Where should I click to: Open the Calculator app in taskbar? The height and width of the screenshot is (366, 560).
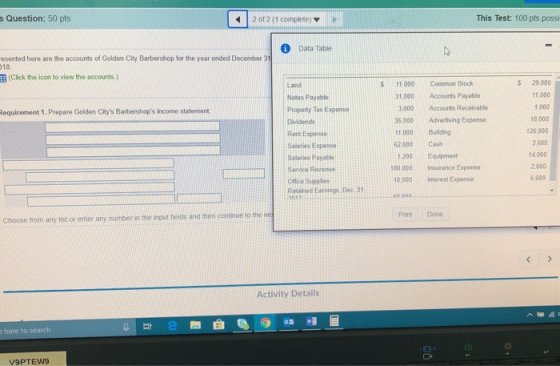(x=334, y=320)
